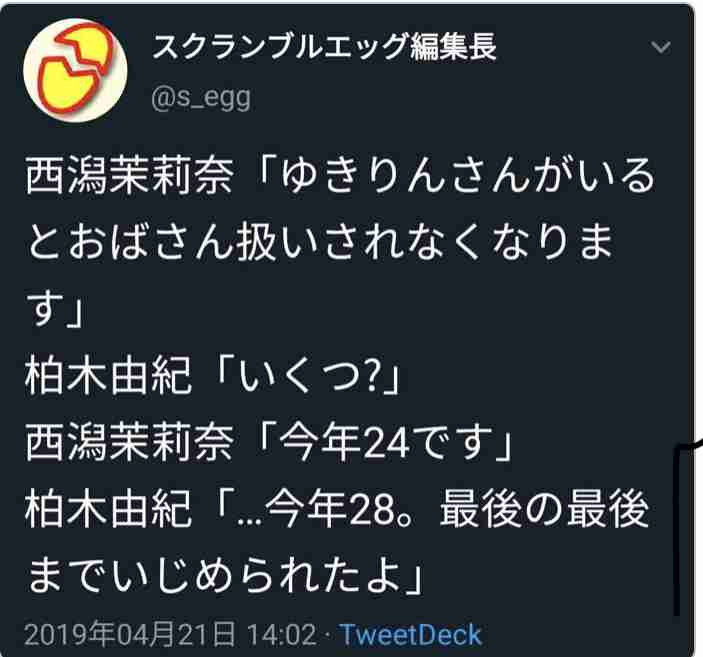Screen dimensions: 703x657
Task: Click the line containing 今年28。最後の最後
Action: (337, 510)
